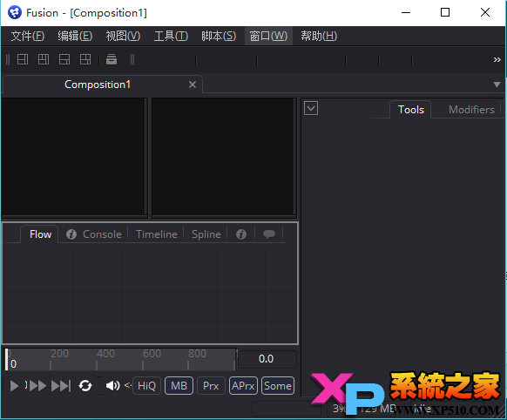This screenshot has width=507, height=420.
Task: Open the Tools panel options dropdown
Action: [x=311, y=108]
